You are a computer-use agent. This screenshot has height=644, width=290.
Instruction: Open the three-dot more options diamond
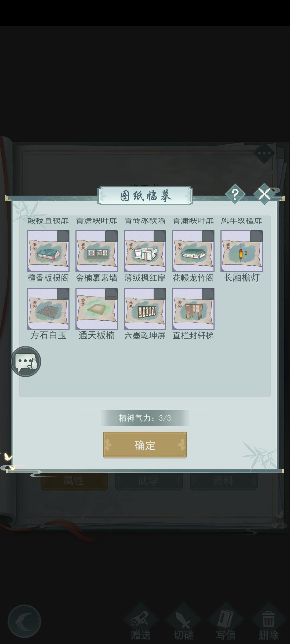[264, 153]
